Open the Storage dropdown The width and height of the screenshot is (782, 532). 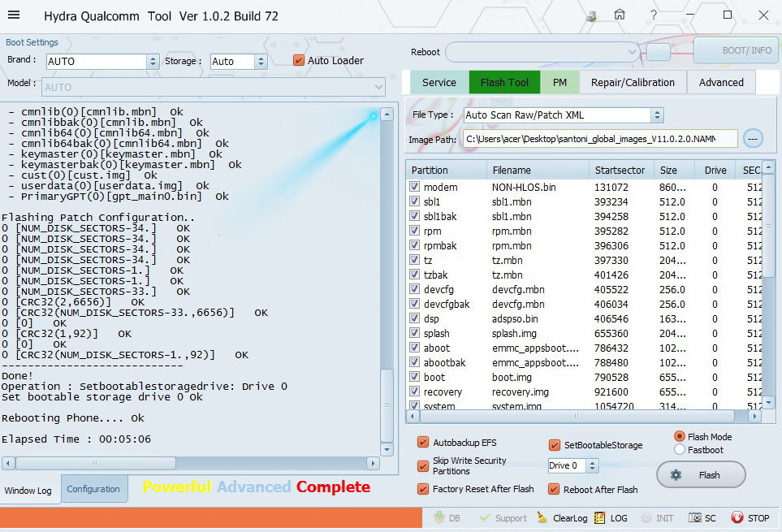pyautogui.click(x=261, y=62)
